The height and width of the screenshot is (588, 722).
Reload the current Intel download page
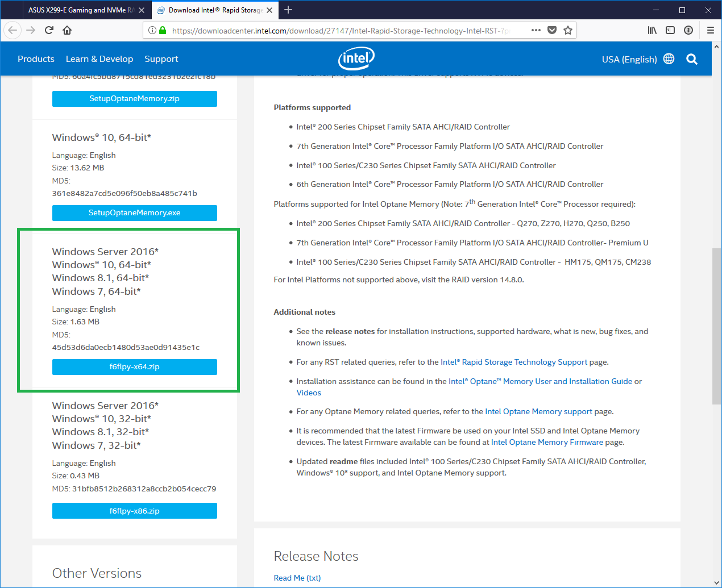click(x=49, y=30)
